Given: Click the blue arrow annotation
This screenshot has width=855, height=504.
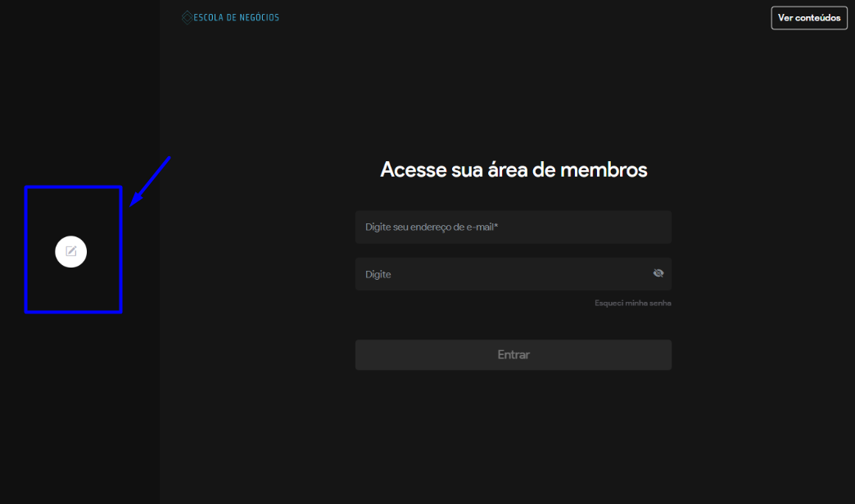Looking at the screenshot, I should (151, 180).
